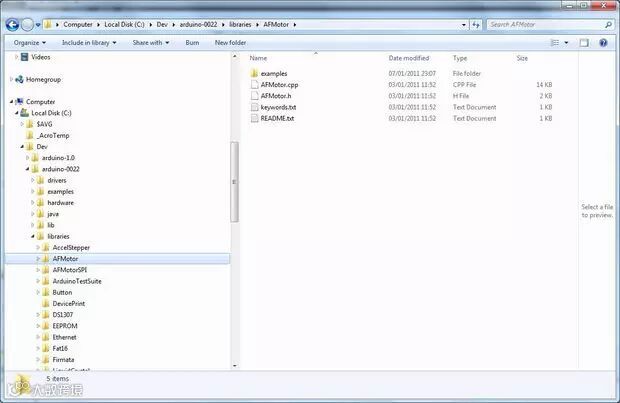Sort by the Date modified column

[x=408, y=58]
